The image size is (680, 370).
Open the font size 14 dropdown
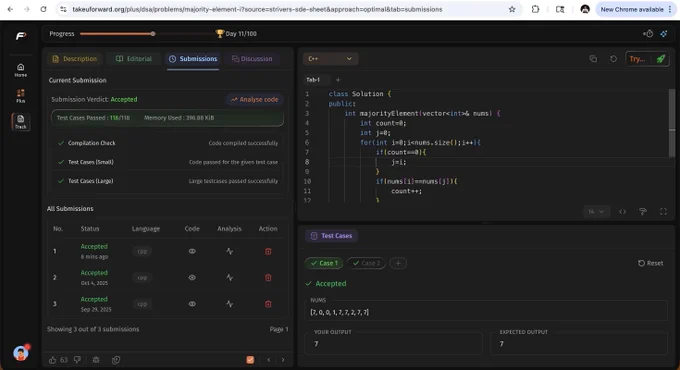point(596,211)
